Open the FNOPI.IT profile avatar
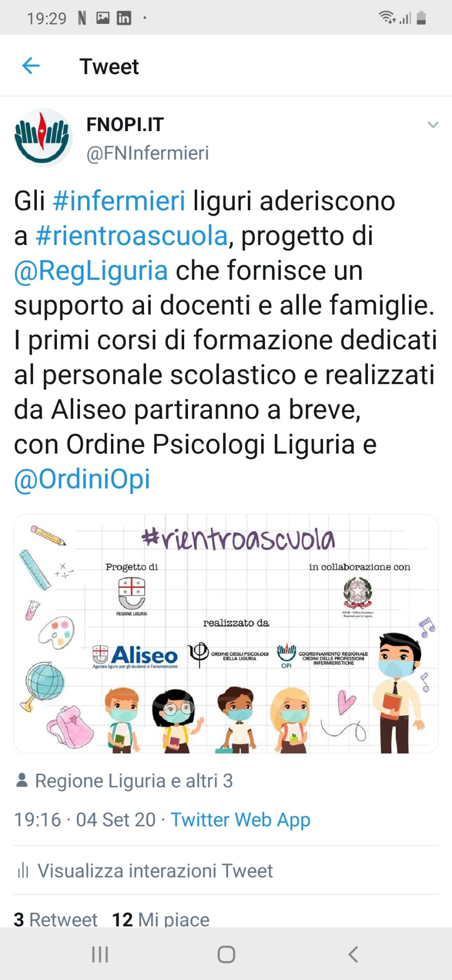Image resolution: width=452 pixels, height=980 pixels. [x=43, y=137]
